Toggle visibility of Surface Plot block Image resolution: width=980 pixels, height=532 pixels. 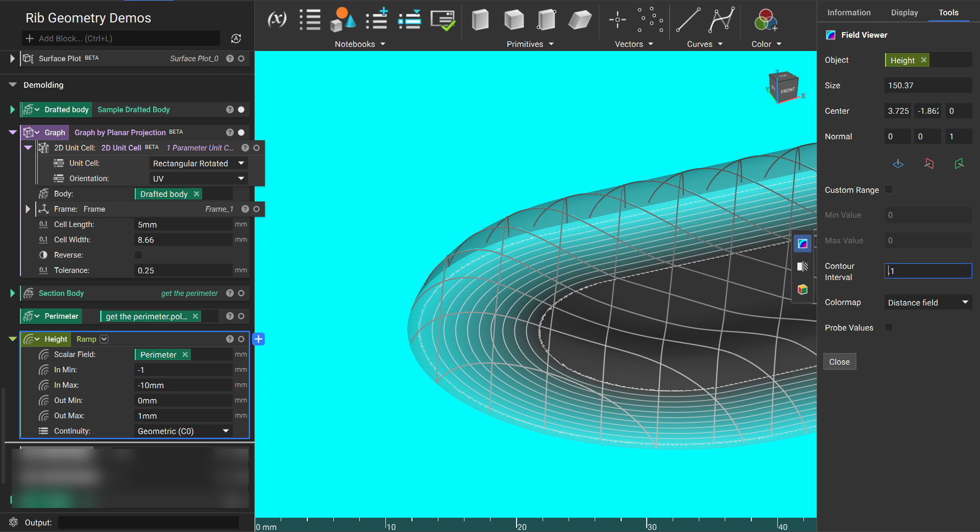pos(241,59)
